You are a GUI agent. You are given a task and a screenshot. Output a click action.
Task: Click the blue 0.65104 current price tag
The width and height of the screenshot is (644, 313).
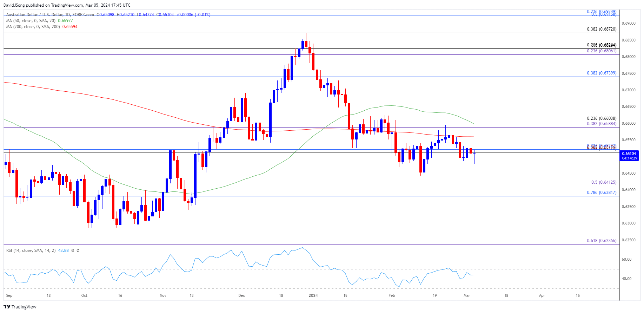click(x=629, y=154)
